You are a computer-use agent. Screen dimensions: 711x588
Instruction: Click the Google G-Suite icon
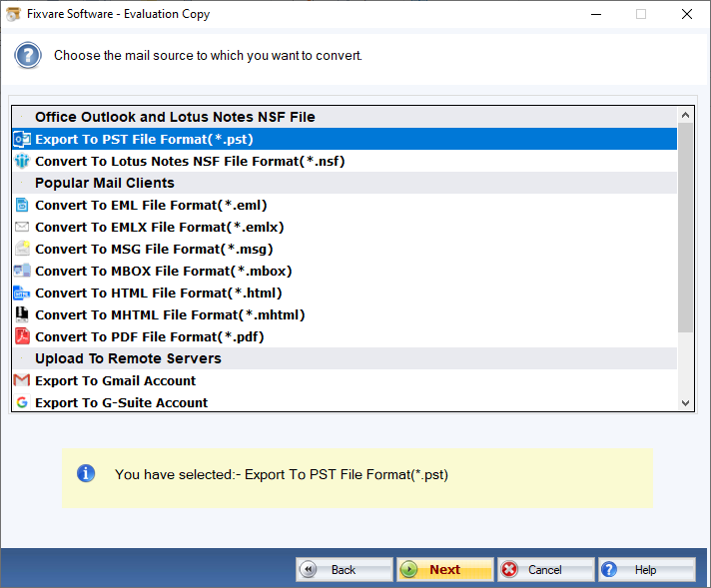pos(22,402)
